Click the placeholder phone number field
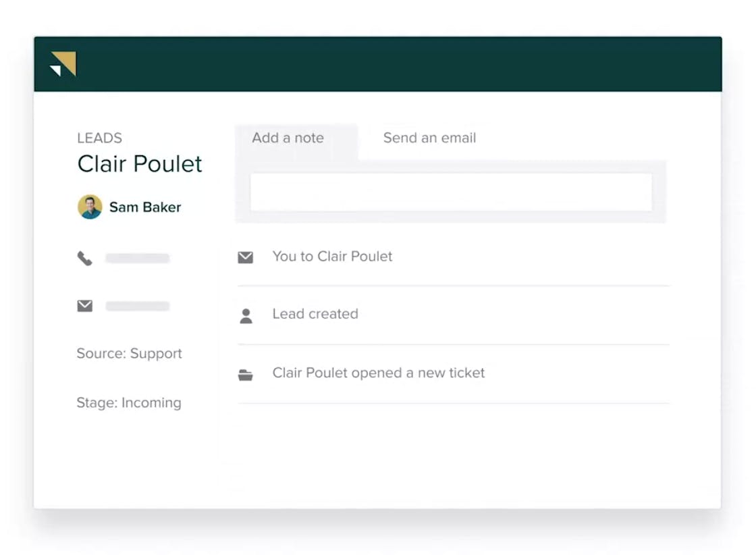756x555 pixels. [x=138, y=259]
